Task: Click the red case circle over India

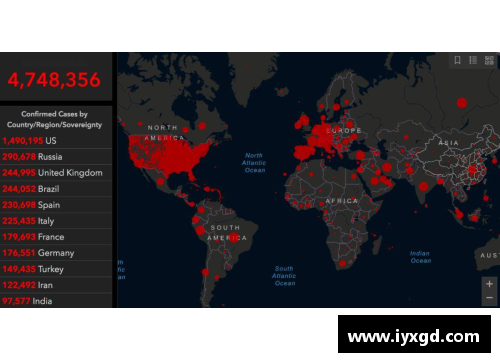Action: [x=424, y=186]
